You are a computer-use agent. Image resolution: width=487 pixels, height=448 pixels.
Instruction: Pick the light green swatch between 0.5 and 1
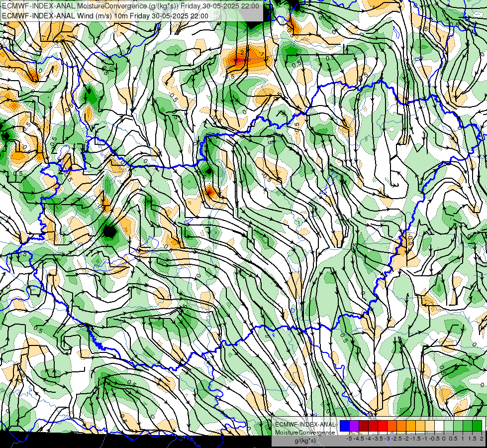tap(458, 426)
